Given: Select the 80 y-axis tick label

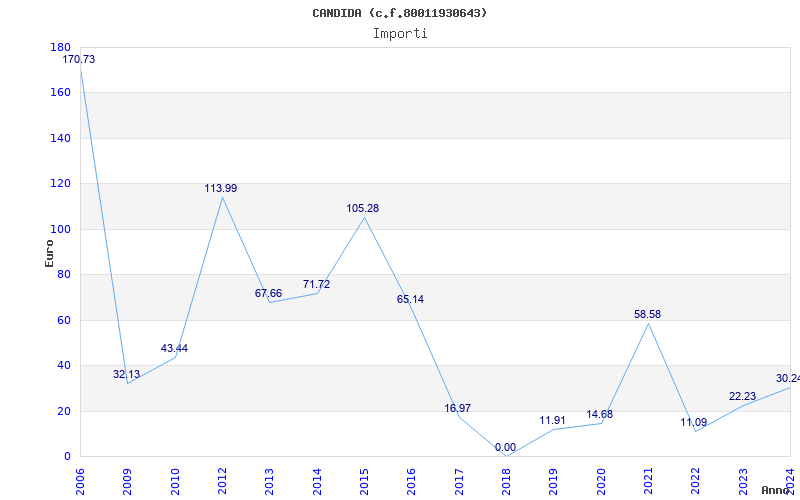Looking at the screenshot, I should pos(63,275).
